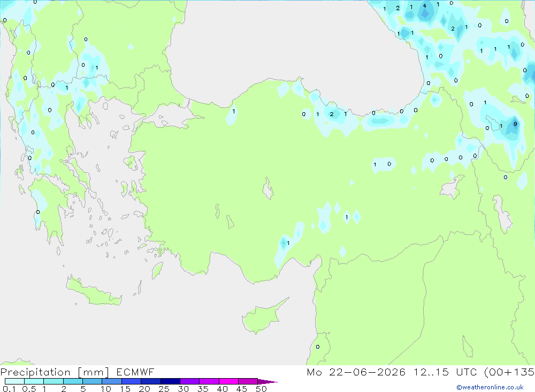
Task: Click the precipitation value "4" on the map
Action: [424, 6]
